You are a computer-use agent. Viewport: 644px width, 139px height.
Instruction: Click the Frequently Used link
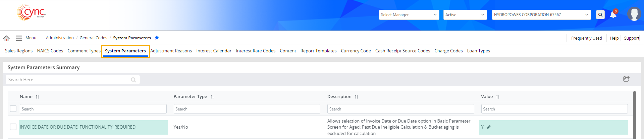586,38
